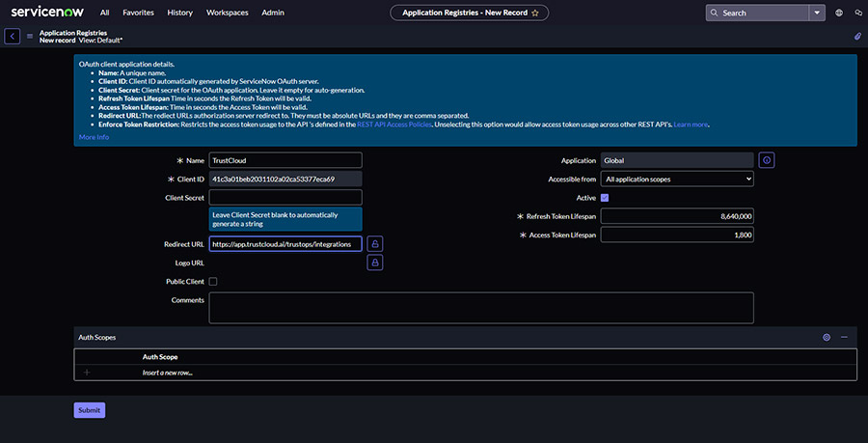Focus the Name field containing TrustCloud
Image resolution: width=868 pixels, height=443 pixels.
pos(285,160)
